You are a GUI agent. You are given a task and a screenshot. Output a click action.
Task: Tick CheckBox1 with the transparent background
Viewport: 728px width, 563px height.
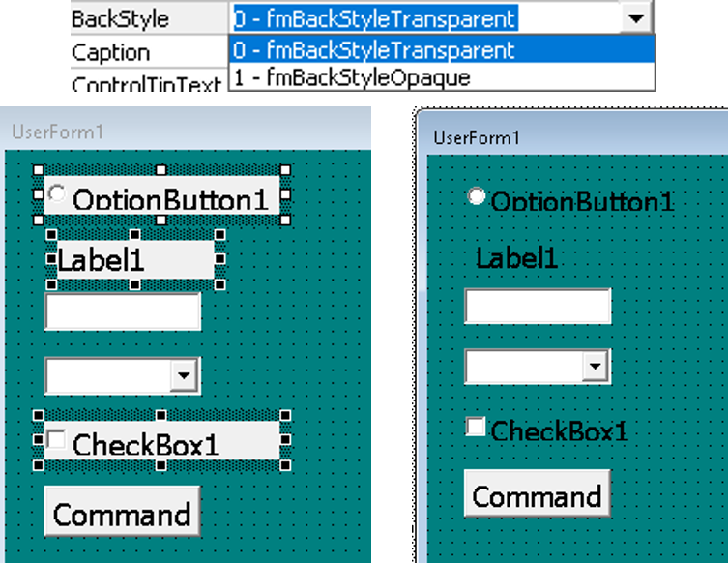(475, 427)
